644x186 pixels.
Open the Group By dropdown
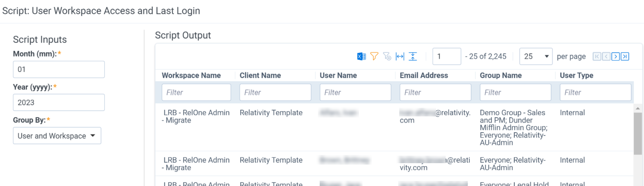pos(57,136)
